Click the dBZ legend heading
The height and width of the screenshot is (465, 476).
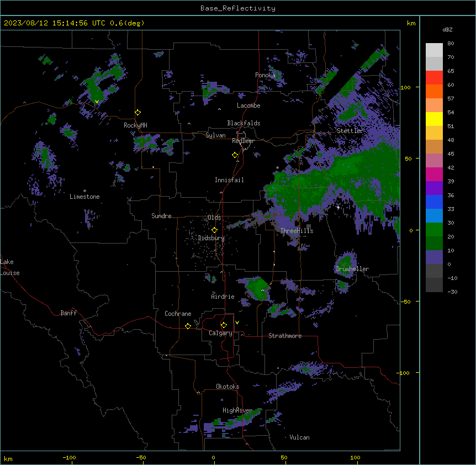[x=447, y=29]
